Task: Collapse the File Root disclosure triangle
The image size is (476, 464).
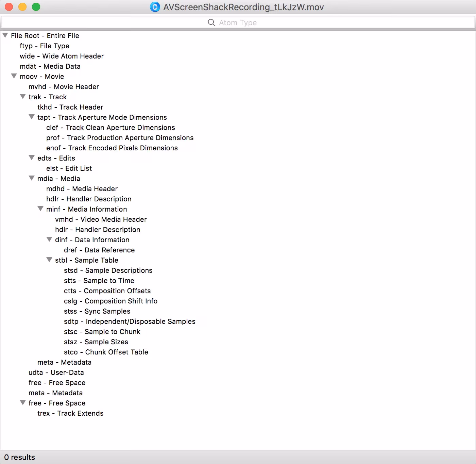Action: tap(5, 35)
